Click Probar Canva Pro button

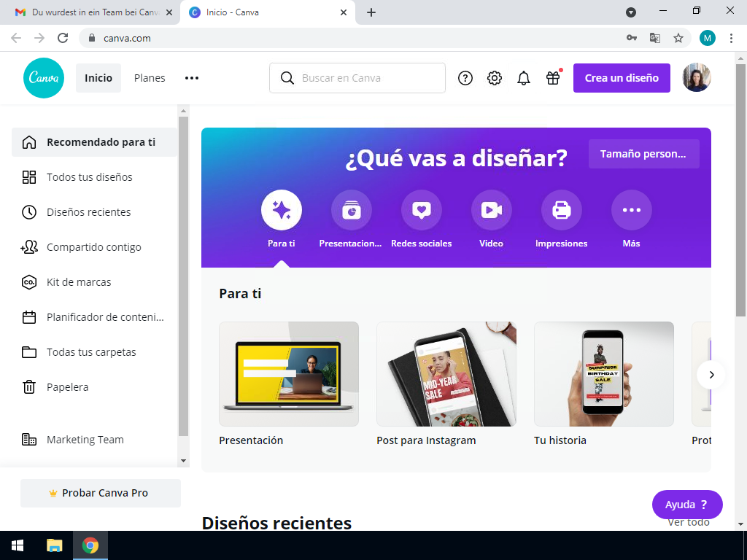[101, 493]
